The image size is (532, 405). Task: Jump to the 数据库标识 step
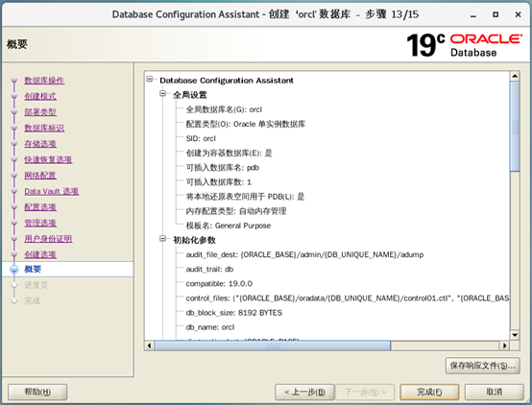point(44,128)
